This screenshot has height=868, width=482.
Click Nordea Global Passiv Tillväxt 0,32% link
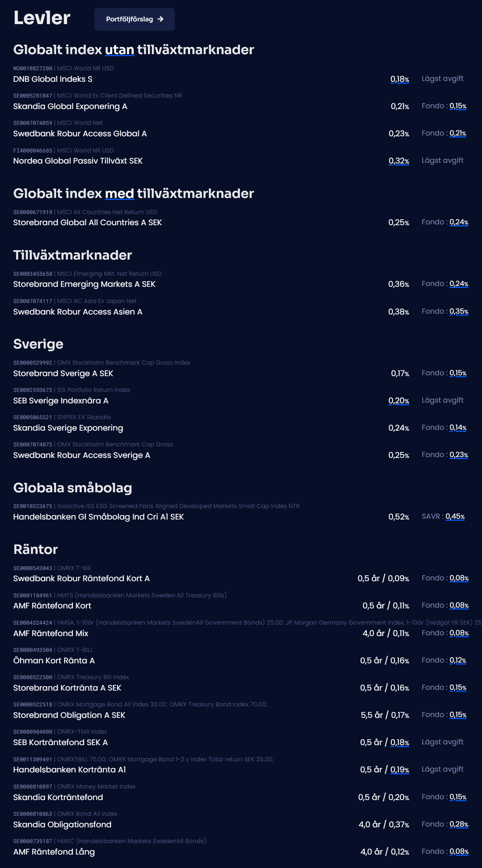[x=399, y=161]
